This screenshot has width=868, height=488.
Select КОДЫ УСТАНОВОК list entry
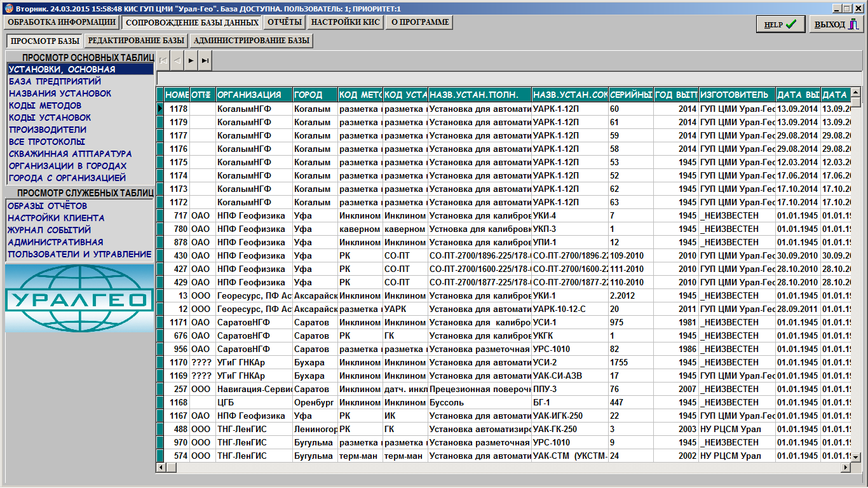point(80,118)
